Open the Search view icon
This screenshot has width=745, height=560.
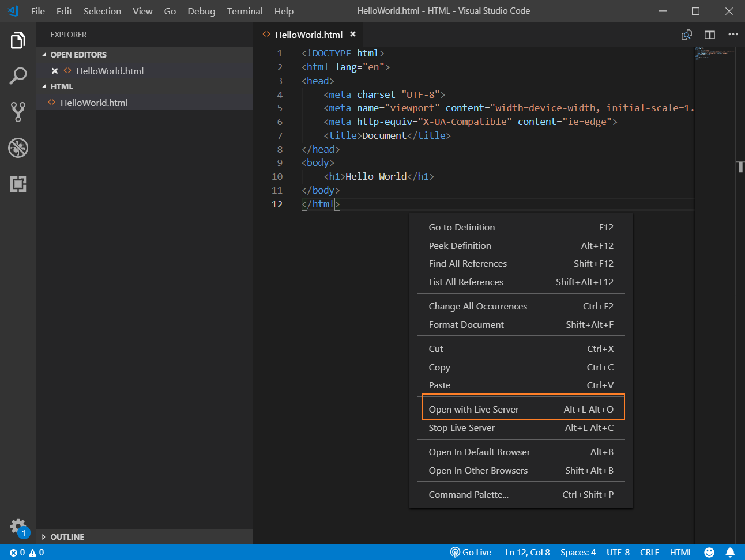click(18, 76)
